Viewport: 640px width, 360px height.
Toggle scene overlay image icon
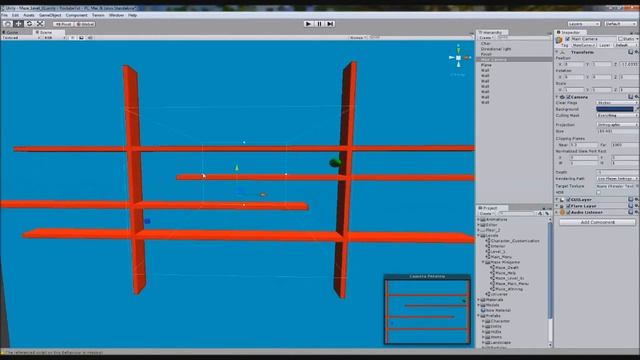(x=81, y=38)
